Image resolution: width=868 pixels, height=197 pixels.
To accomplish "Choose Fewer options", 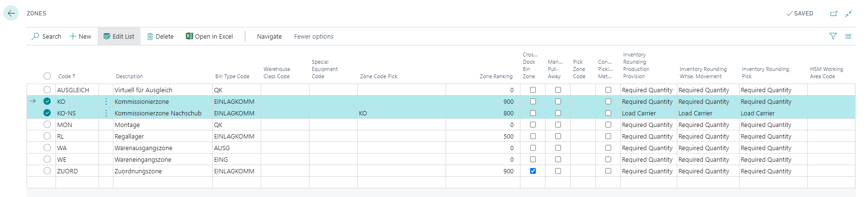I will pyautogui.click(x=314, y=36).
